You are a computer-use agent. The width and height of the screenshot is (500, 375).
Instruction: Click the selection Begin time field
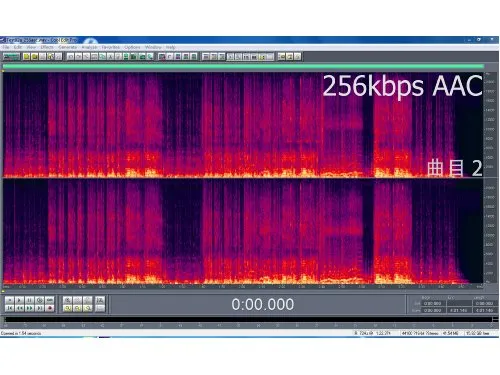[x=432, y=303]
